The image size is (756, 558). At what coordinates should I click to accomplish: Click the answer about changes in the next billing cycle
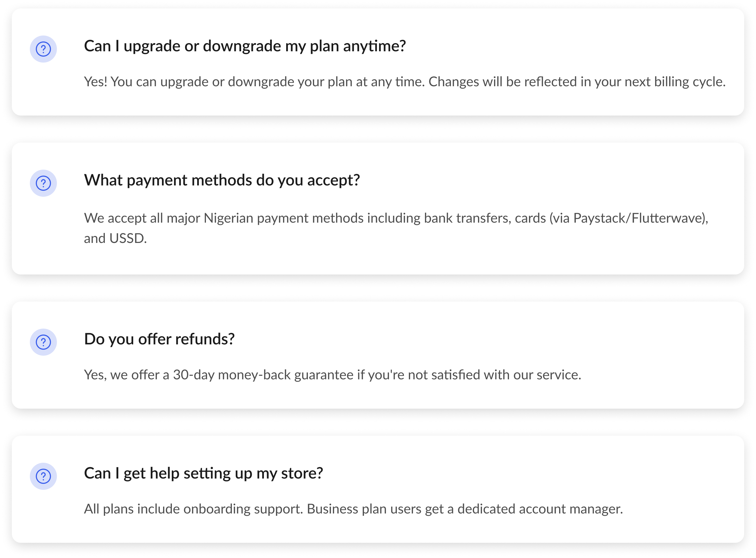405,82
